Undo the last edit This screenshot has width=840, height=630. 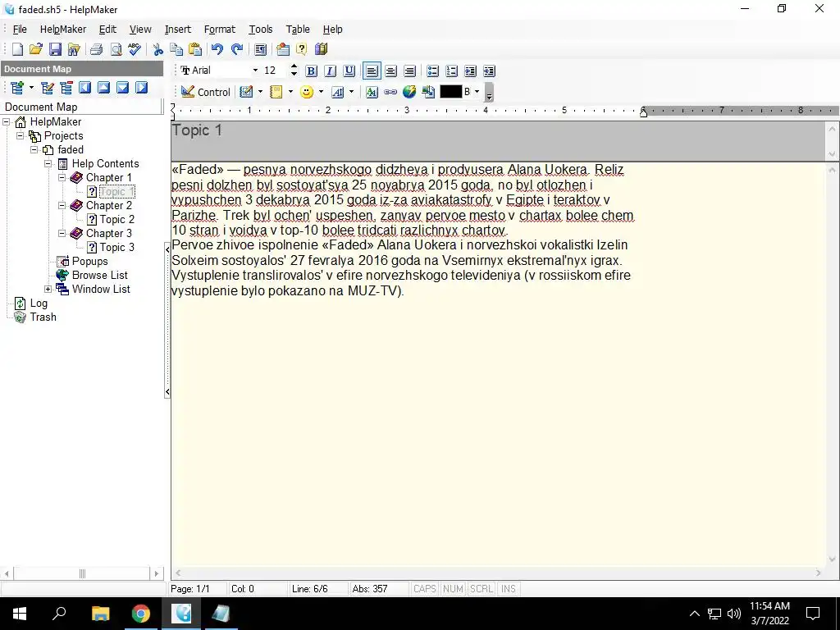point(217,49)
